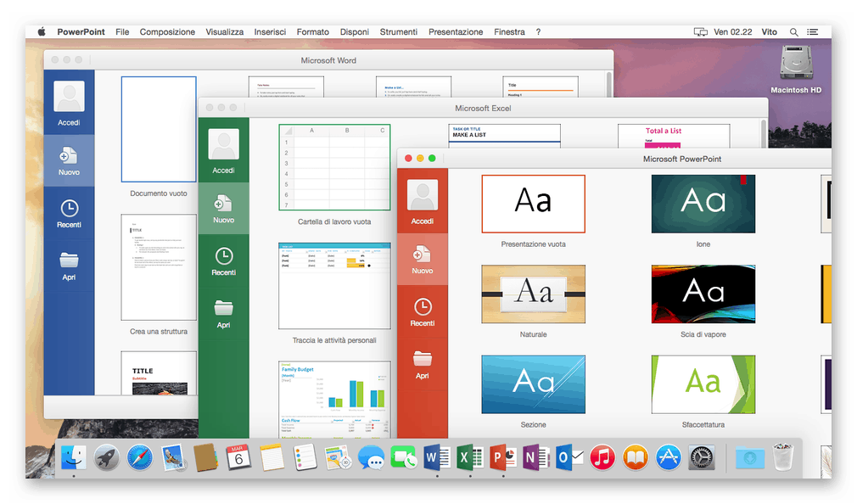
Task: Open the Apple menu
Action: 42,31
